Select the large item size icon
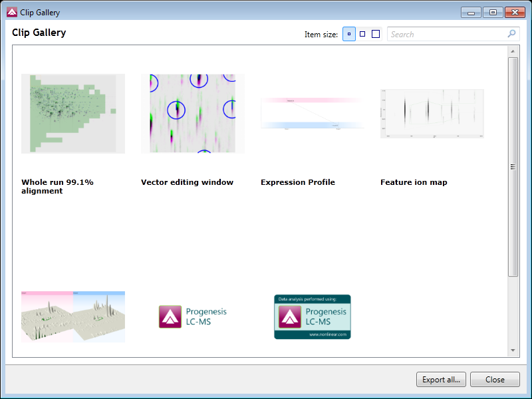 (376, 34)
